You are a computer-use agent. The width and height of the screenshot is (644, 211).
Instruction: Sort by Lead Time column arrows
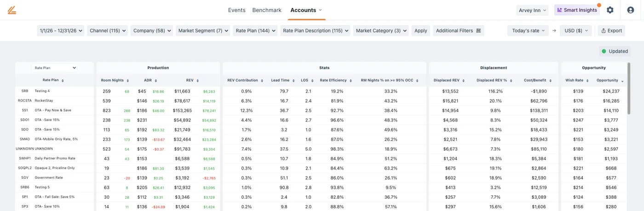click(293, 81)
